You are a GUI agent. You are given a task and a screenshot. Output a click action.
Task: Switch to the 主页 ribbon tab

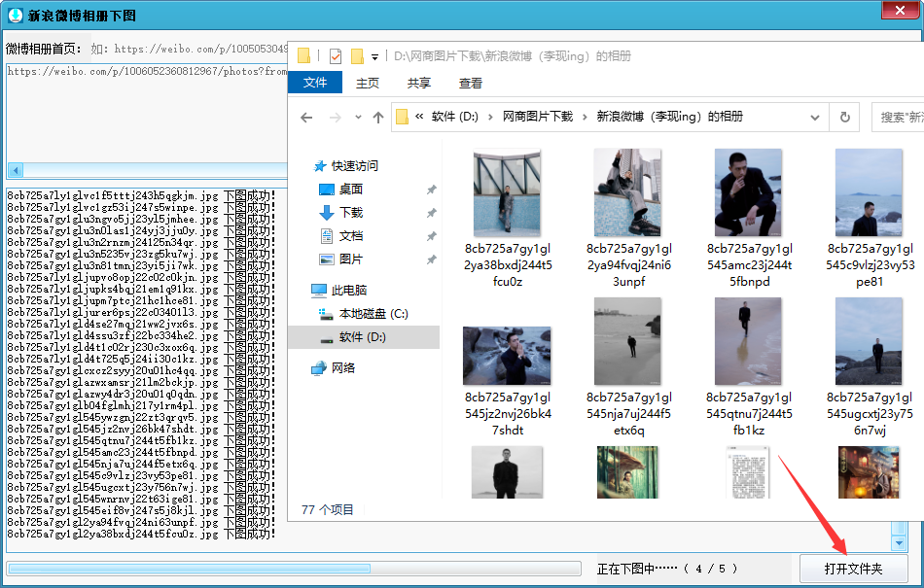pos(367,83)
